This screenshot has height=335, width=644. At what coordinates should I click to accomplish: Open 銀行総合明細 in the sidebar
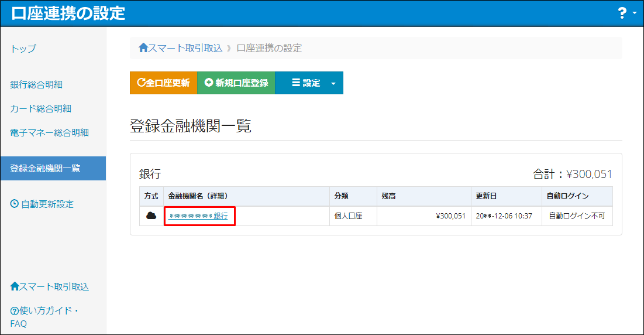coord(36,84)
